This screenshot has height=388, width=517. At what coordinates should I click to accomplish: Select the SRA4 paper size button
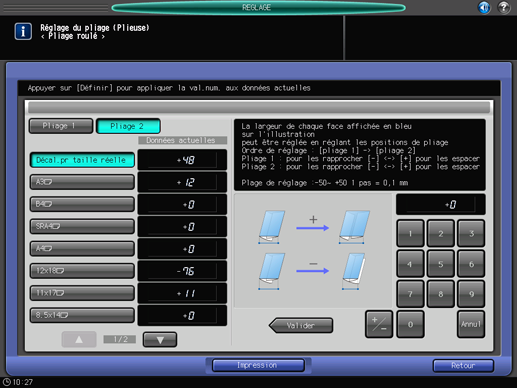click(82, 226)
